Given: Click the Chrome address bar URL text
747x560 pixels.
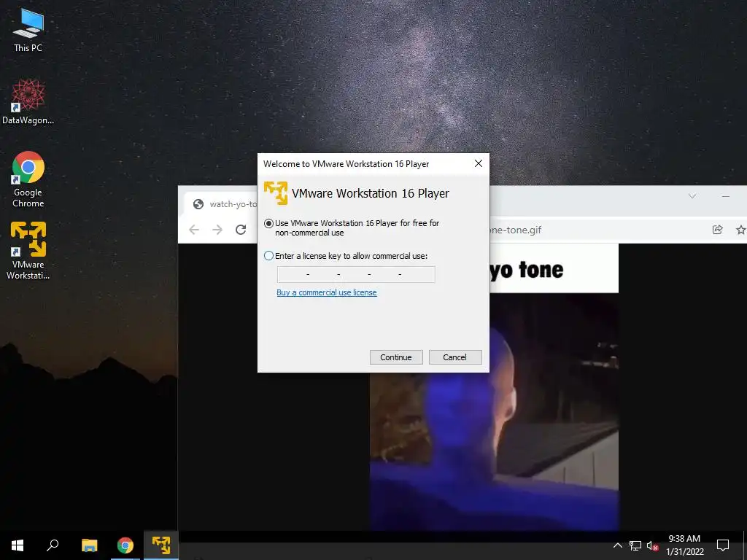Looking at the screenshot, I should pyautogui.click(x=516, y=230).
